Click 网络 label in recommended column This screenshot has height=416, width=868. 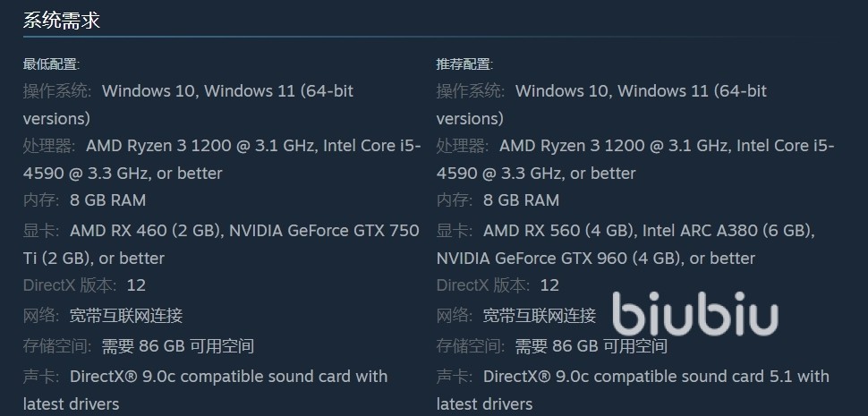click(x=455, y=315)
